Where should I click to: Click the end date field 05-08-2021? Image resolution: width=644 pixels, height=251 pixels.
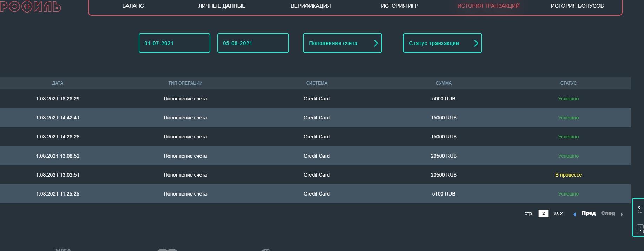pos(253,43)
